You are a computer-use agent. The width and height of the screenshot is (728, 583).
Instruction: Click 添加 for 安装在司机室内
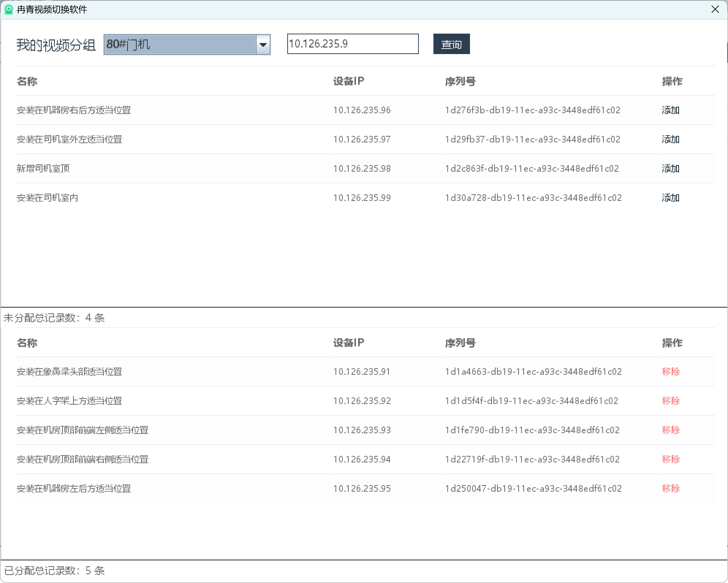coord(670,198)
